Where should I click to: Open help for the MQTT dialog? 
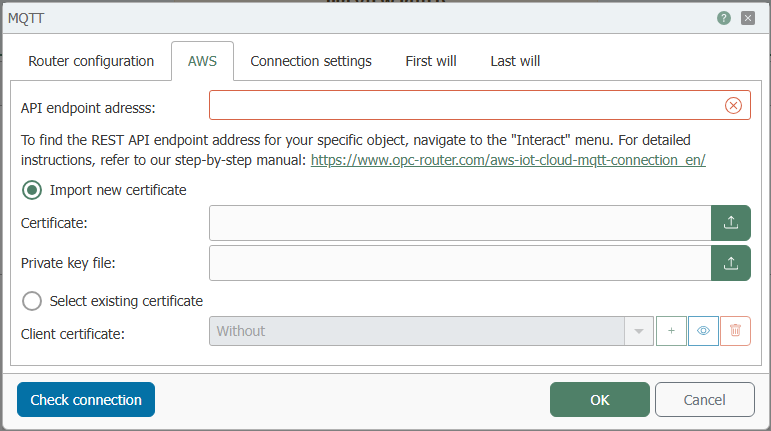(x=723, y=18)
